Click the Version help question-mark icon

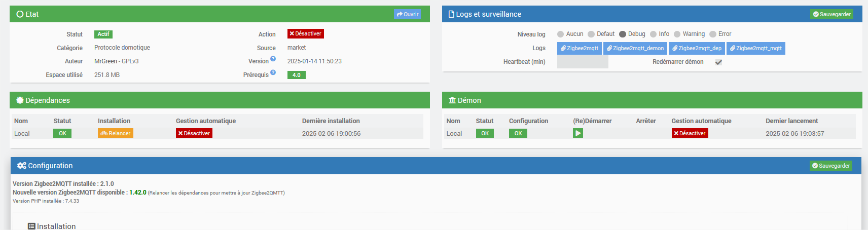pyautogui.click(x=273, y=59)
